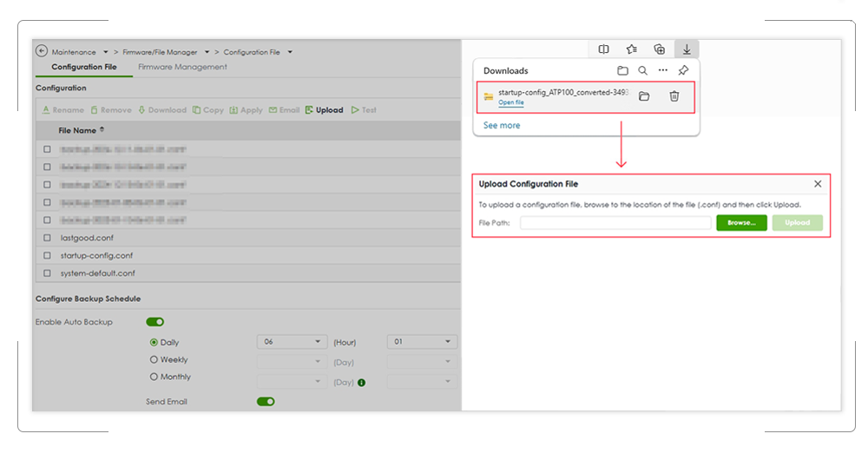The height and width of the screenshot is (460, 868).
Task: Click the startup-config_ATP100_converted download name
Action: [563, 93]
